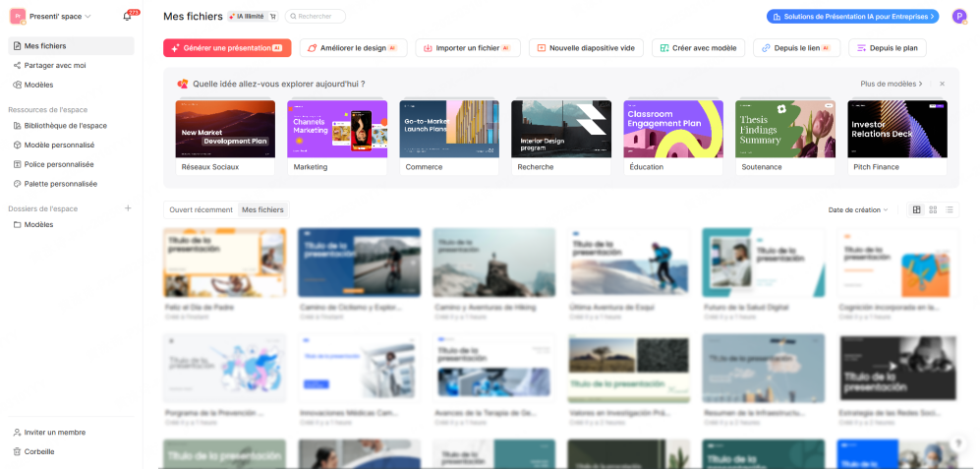The height and width of the screenshot is (469, 980).
Task: Open Palette personnalisée in the sidebar
Action: coord(60,184)
